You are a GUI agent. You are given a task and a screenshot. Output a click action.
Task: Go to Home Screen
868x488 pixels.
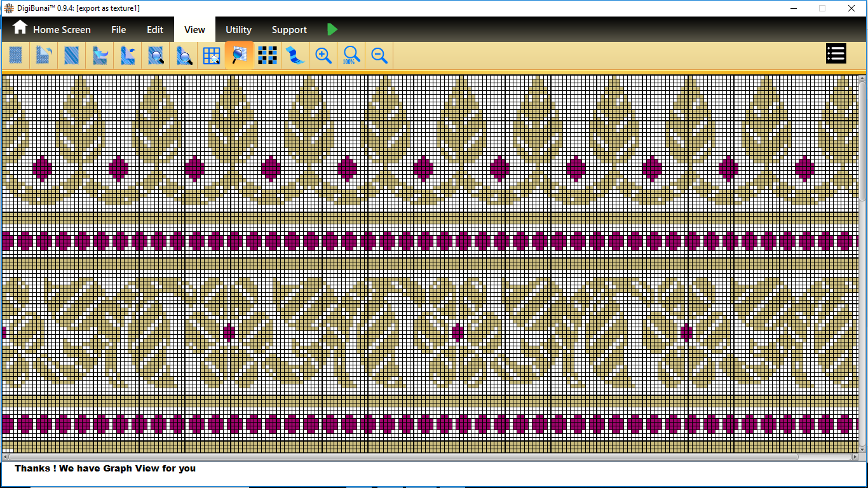[62, 30]
